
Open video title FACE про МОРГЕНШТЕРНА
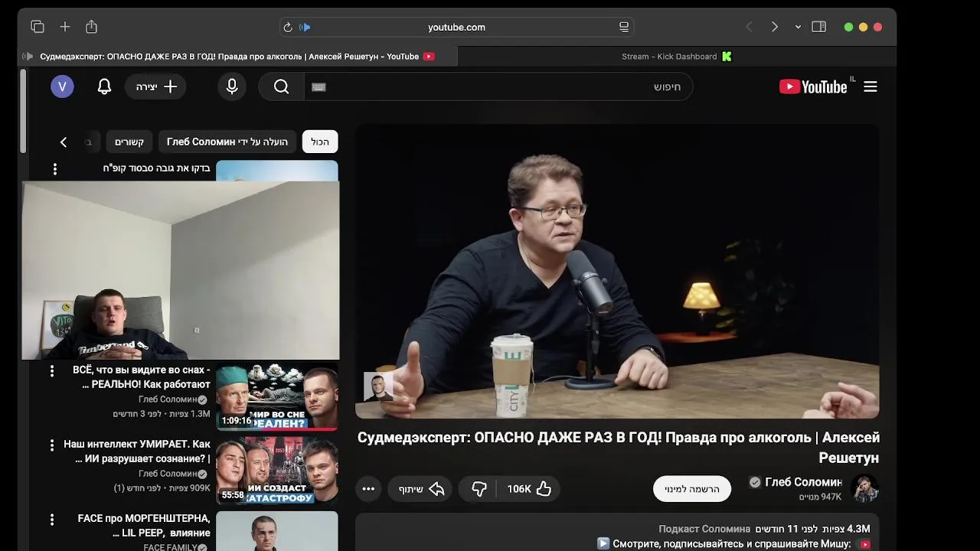[144, 526]
